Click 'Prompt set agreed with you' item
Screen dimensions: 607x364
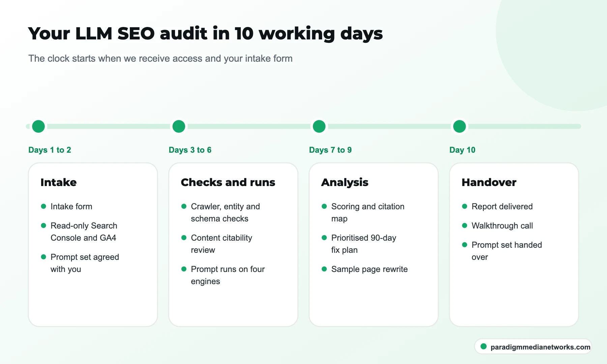click(85, 263)
